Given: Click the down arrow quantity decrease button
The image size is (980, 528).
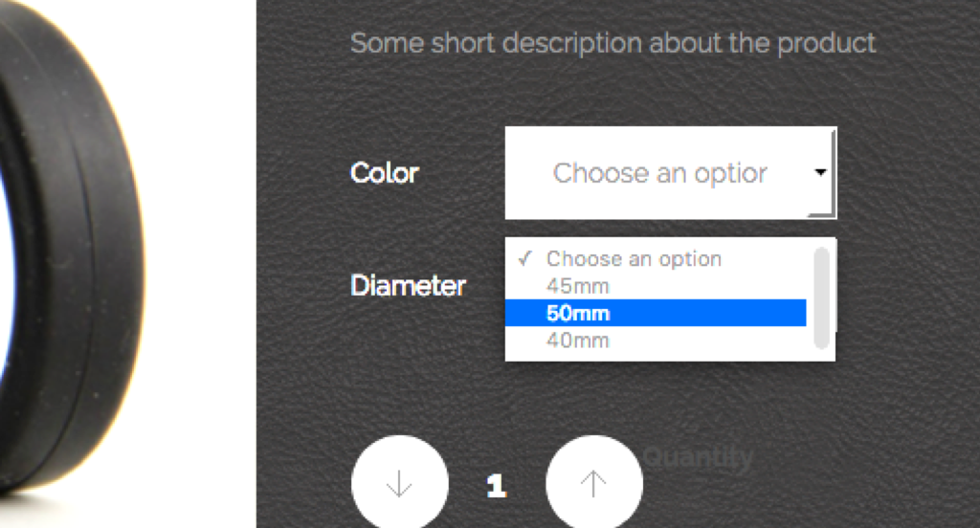Looking at the screenshot, I should 399,484.
